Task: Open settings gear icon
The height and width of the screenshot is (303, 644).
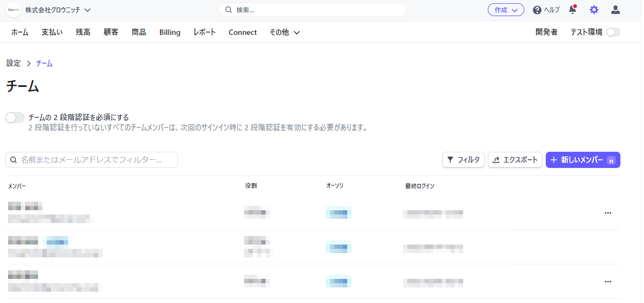Action: 594,10
